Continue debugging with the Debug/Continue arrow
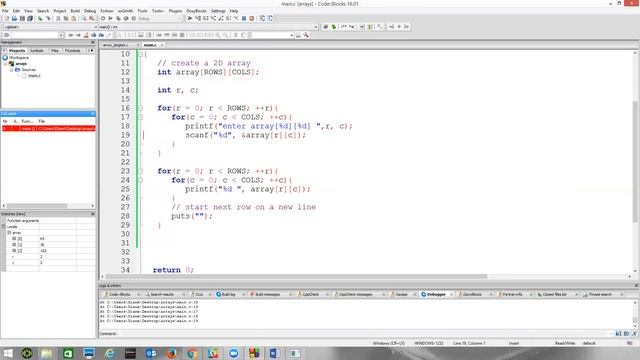Viewport: 640px width, 360px height. [x=190, y=18]
